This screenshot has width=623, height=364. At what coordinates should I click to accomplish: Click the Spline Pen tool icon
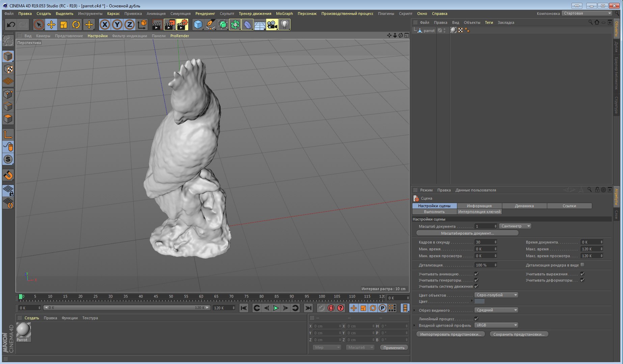211,24
